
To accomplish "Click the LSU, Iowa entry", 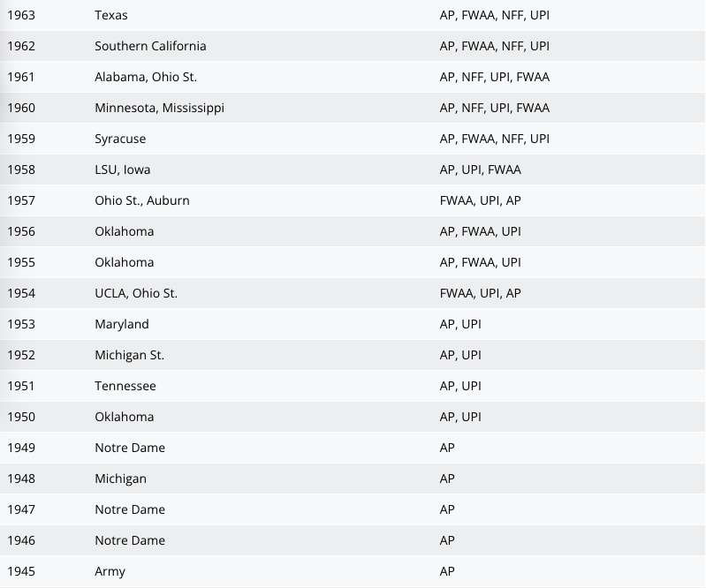I will (x=123, y=170).
